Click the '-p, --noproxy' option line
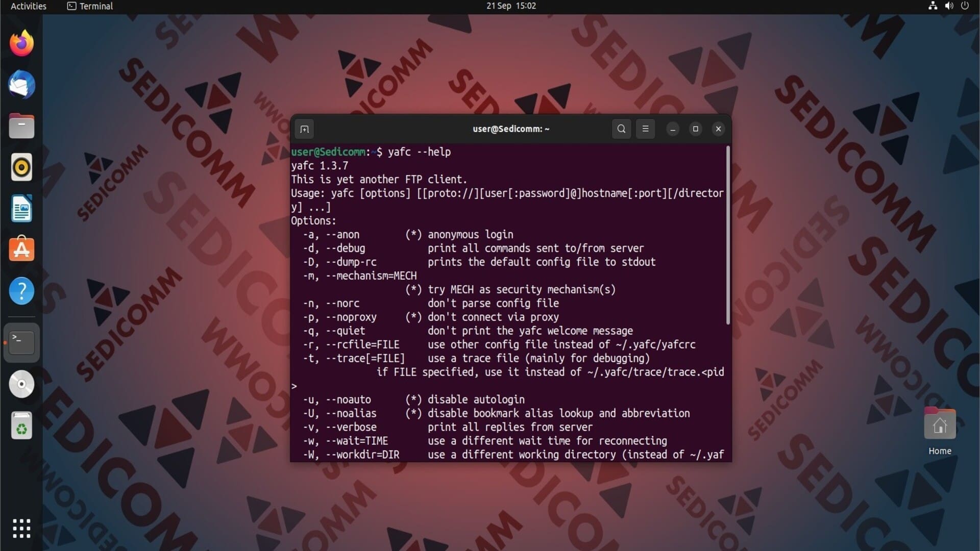The width and height of the screenshot is (980, 551). (x=431, y=317)
